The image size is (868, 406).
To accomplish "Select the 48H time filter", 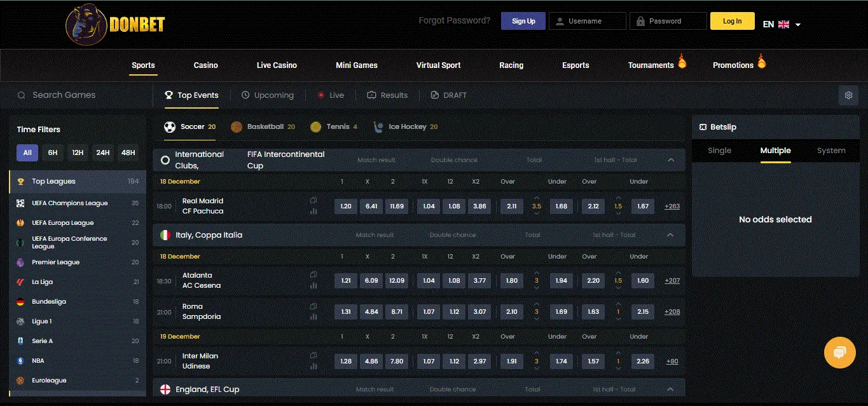I will click(128, 152).
